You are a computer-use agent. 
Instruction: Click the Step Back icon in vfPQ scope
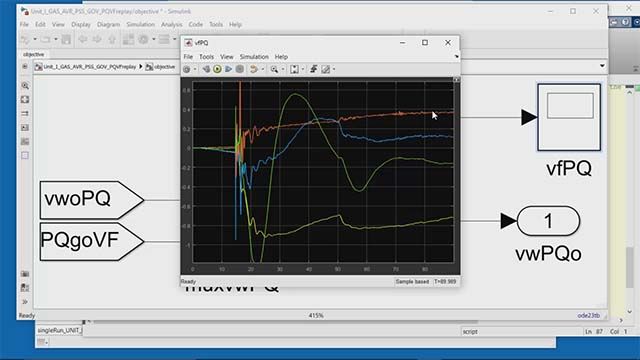(206, 69)
